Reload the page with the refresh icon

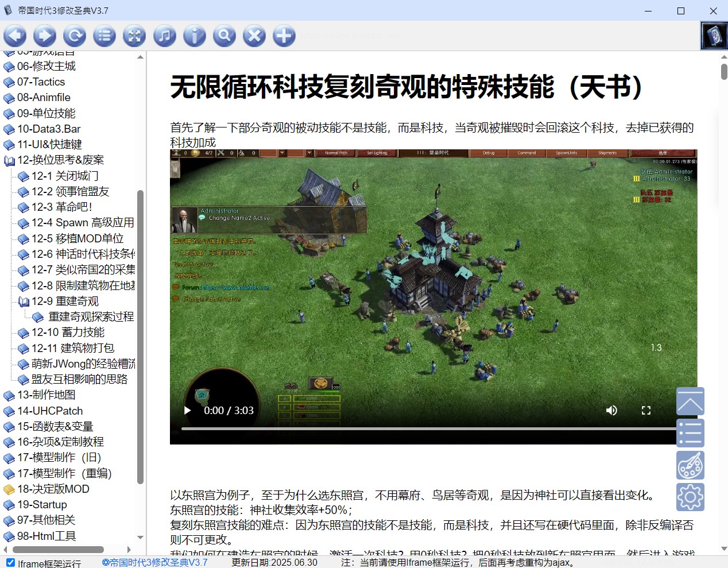tap(75, 36)
